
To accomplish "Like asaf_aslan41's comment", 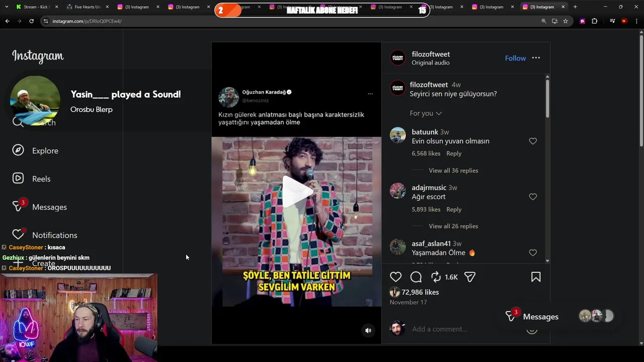I will coord(533,253).
